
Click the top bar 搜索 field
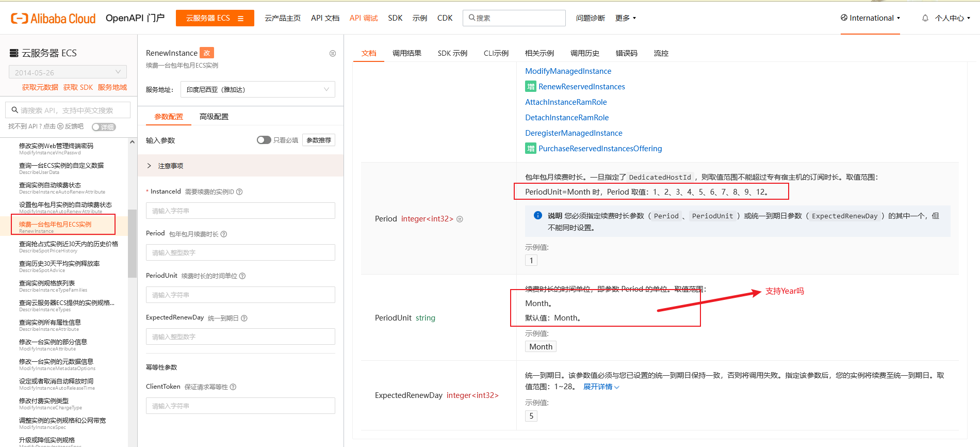[514, 18]
